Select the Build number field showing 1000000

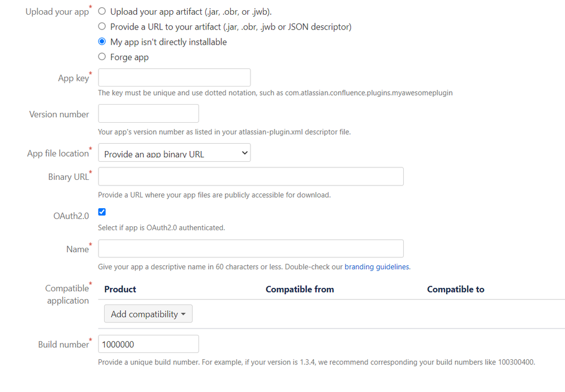click(x=148, y=343)
